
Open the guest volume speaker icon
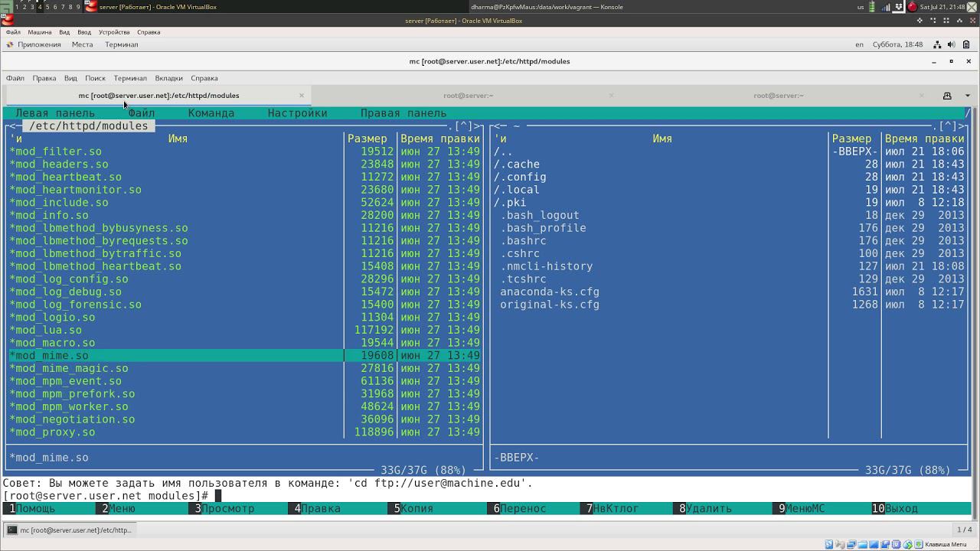coord(951,44)
